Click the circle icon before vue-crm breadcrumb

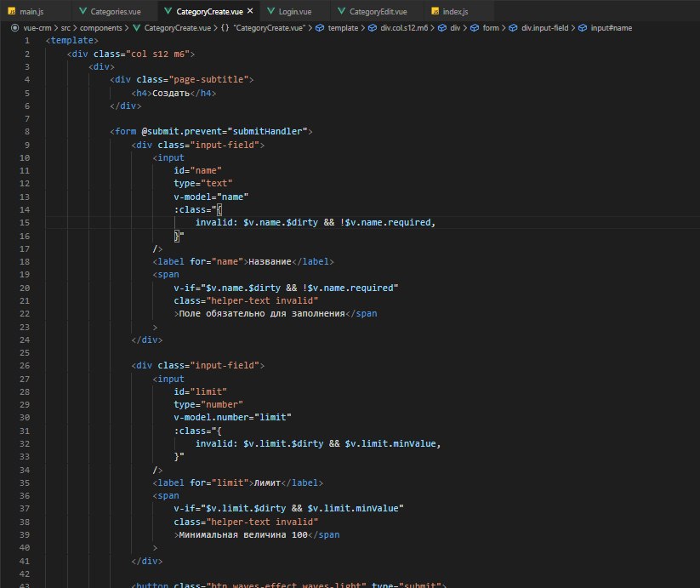(x=14, y=28)
